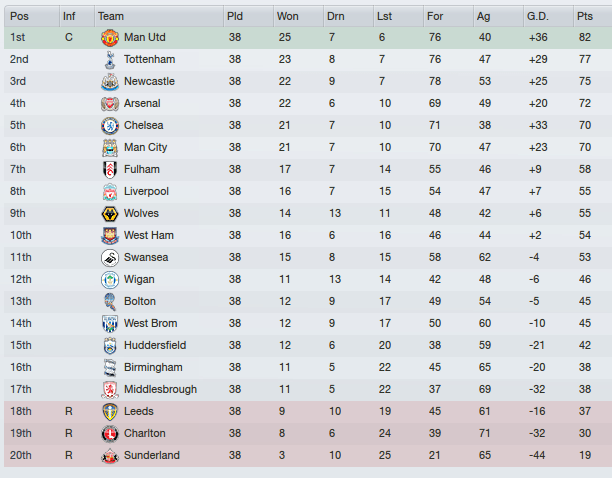612x478 pixels.
Task: Sort table by Pts column header
Action: click(x=585, y=16)
